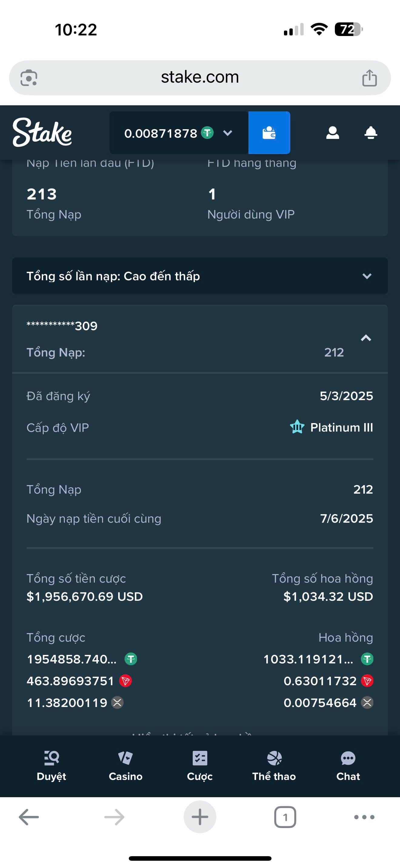Tap the Stake logo
The image size is (400, 868).
tap(42, 133)
